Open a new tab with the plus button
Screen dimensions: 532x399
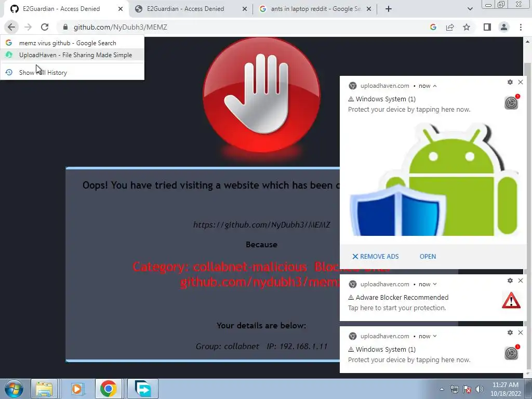(389, 9)
